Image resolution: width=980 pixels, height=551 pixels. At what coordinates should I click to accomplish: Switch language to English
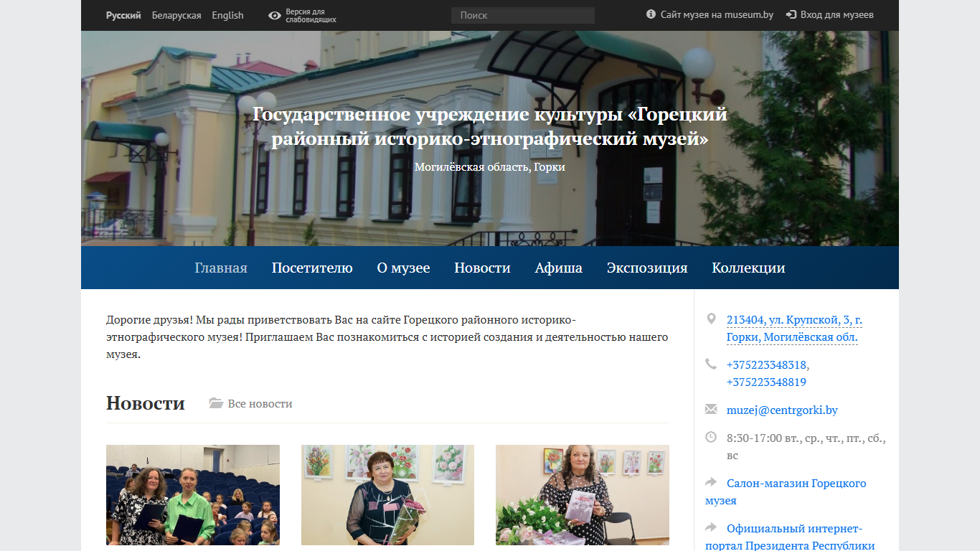pos(227,15)
